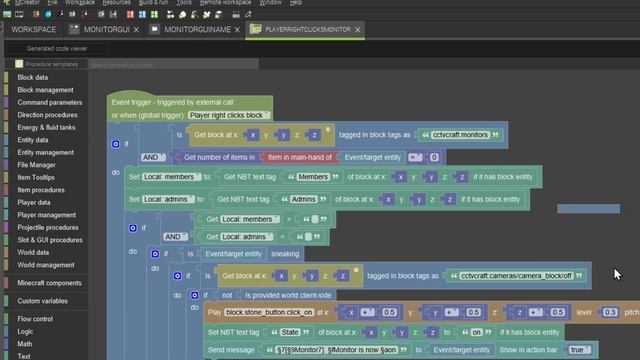Select the World management category
640x360 pixels.
46,265
